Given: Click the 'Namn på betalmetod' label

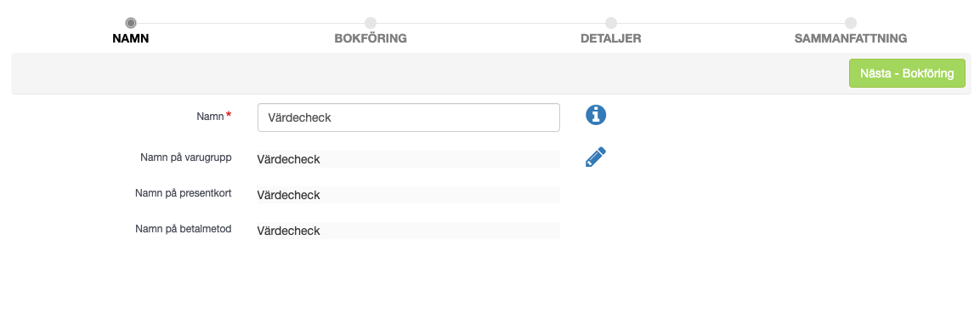Looking at the screenshot, I should (x=184, y=229).
